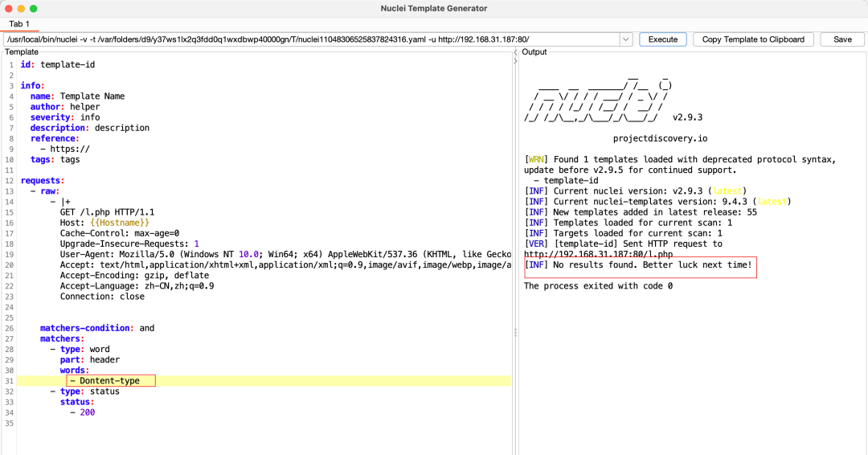Click the nuclei command input field
Screen dimensions: 868x455
point(312,39)
